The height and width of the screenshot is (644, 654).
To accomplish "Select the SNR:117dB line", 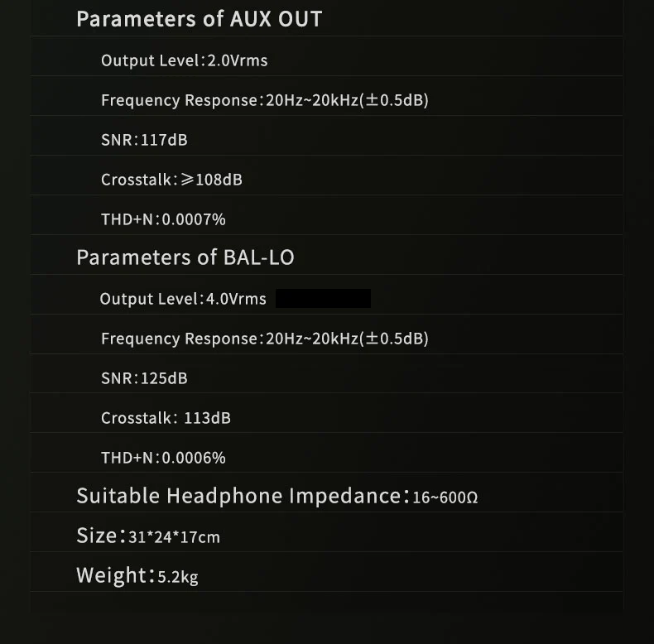I will 144,140.
